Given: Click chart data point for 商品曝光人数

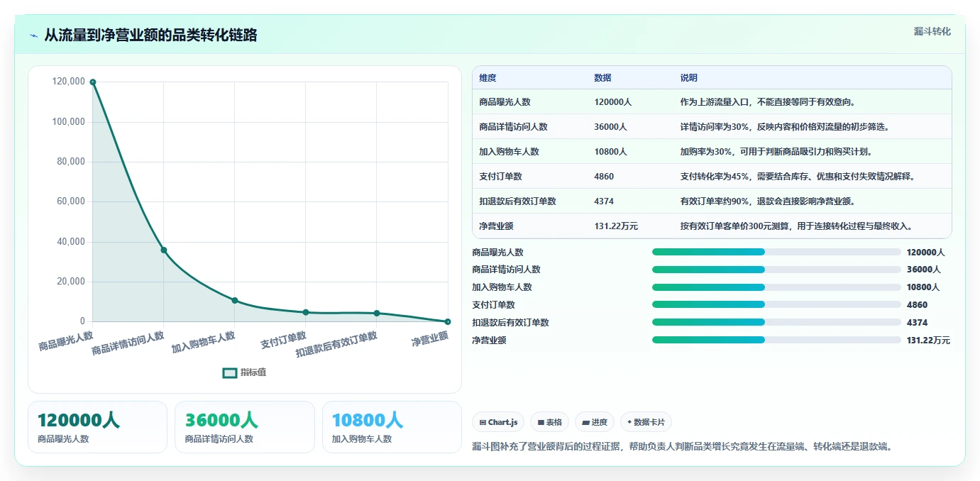Looking at the screenshot, I should [x=93, y=82].
